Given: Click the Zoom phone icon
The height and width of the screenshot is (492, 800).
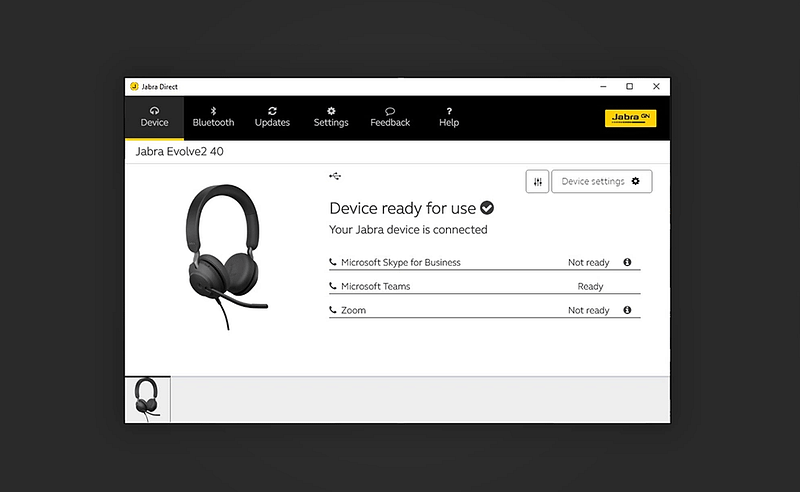Looking at the screenshot, I should coord(333,310).
